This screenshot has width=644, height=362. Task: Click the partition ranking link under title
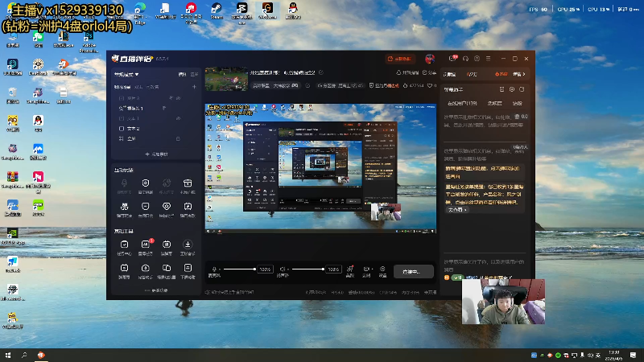click(x=341, y=85)
